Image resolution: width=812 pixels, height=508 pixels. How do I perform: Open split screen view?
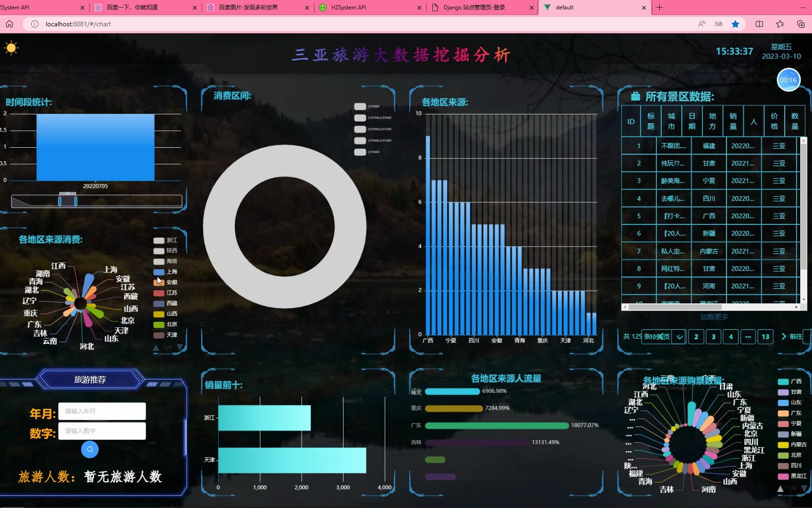coord(759,24)
